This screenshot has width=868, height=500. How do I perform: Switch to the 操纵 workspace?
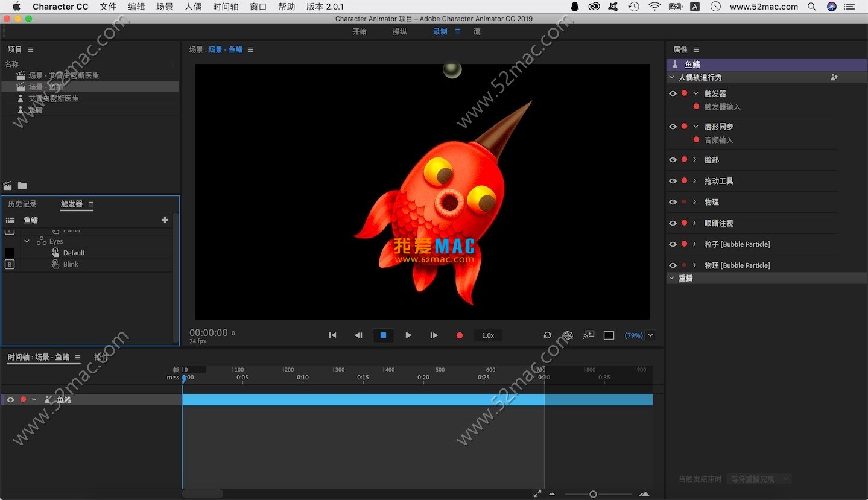point(400,31)
